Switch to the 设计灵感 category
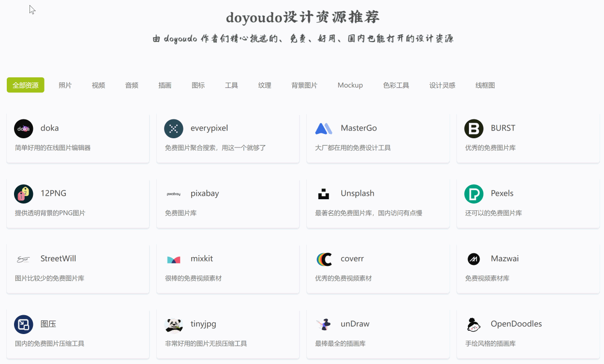The width and height of the screenshot is (604, 364). 442,85
